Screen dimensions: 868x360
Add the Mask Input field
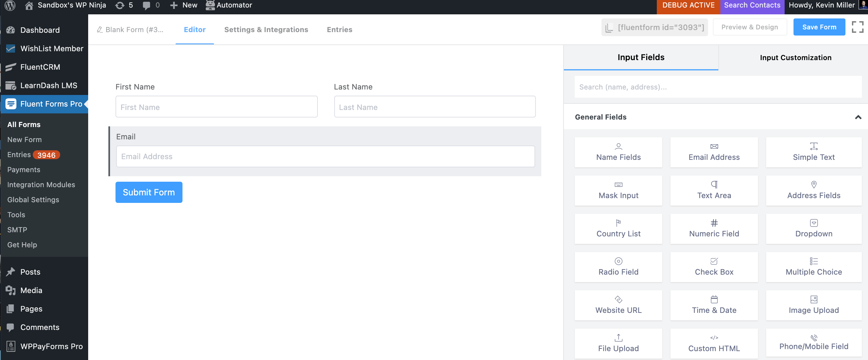[x=618, y=191]
